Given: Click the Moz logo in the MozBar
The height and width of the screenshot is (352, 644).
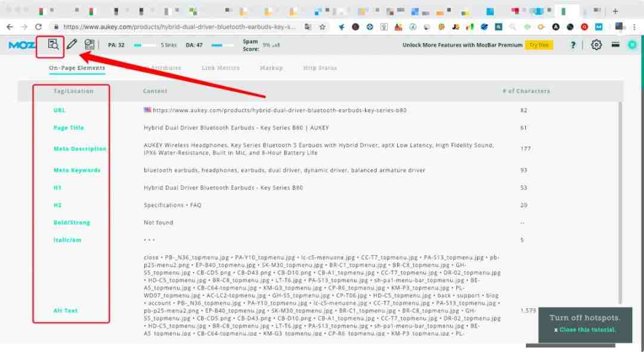Looking at the screenshot, I should tap(21, 45).
